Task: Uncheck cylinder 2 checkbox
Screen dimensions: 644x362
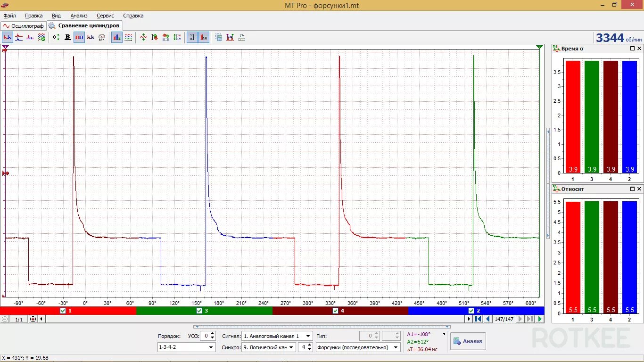Action: [x=471, y=311]
